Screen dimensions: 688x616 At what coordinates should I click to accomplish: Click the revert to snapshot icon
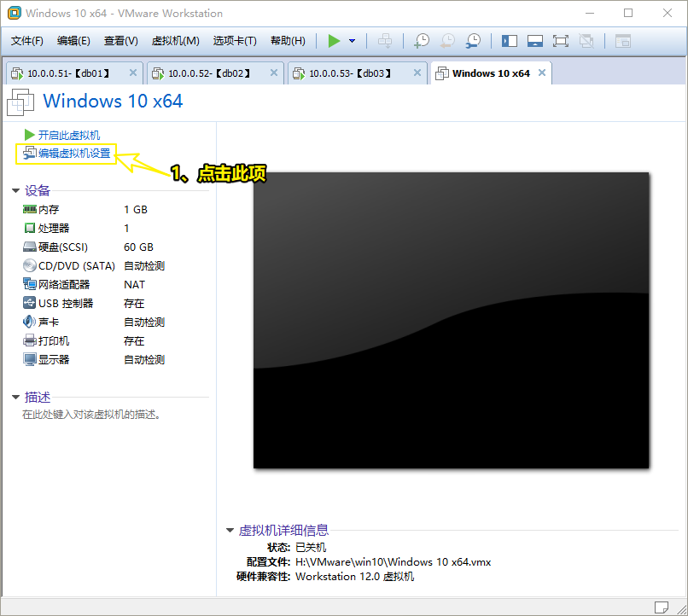(447, 41)
